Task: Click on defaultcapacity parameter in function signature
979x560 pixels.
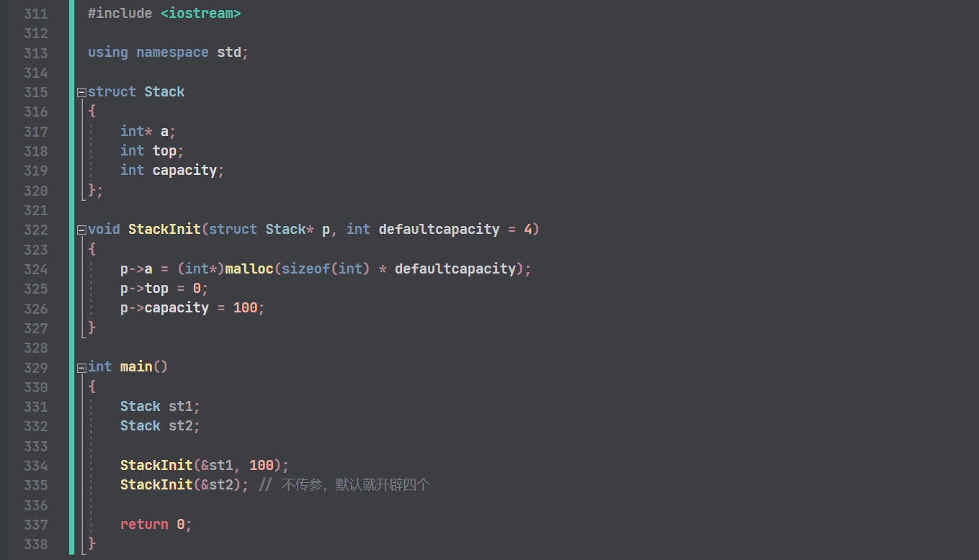Action: pyautogui.click(x=439, y=229)
